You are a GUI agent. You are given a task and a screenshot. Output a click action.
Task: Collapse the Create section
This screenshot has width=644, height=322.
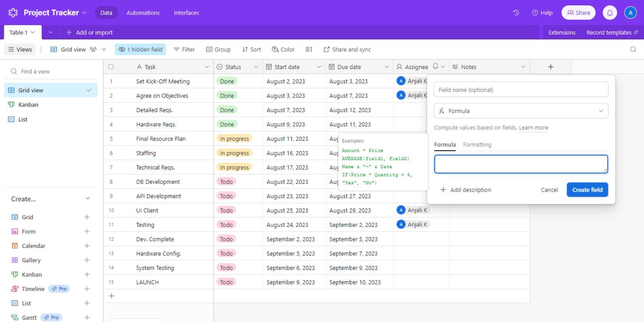(x=87, y=199)
